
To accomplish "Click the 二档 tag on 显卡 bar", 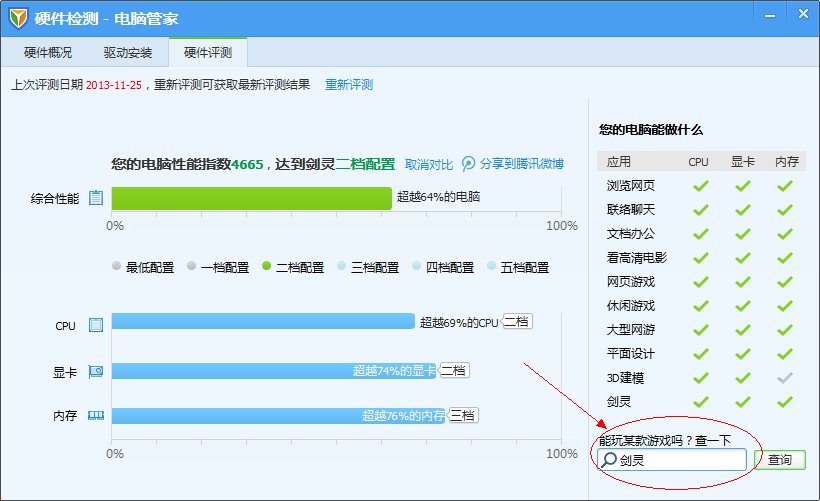I will pos(454,371).
